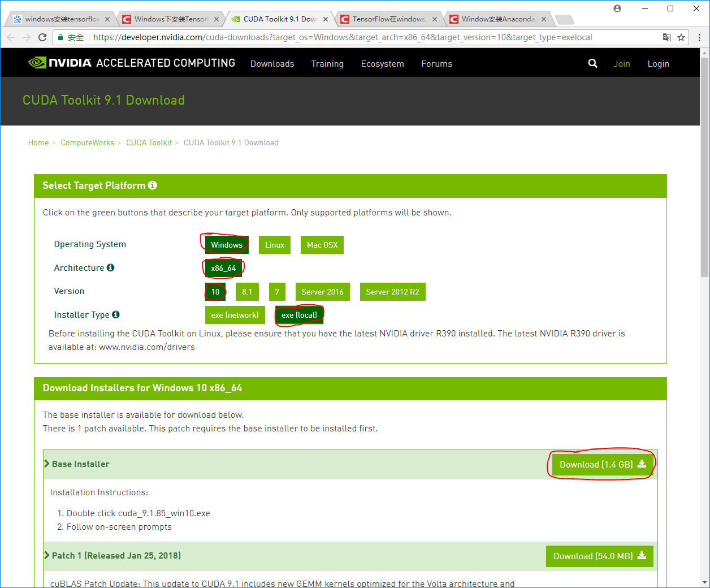The image size is (710, 588).
Task: Click 'Double click cuda_9.1.85_win10.exe' instruction
Action: click(138, 513)
